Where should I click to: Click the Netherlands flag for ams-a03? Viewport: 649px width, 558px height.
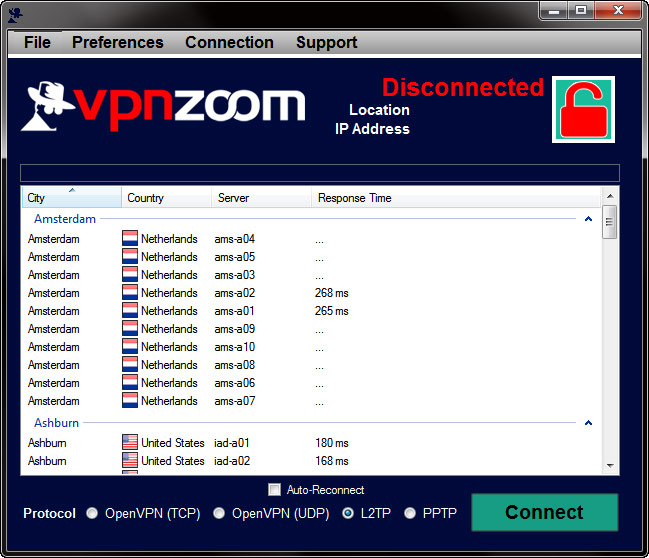130,274
